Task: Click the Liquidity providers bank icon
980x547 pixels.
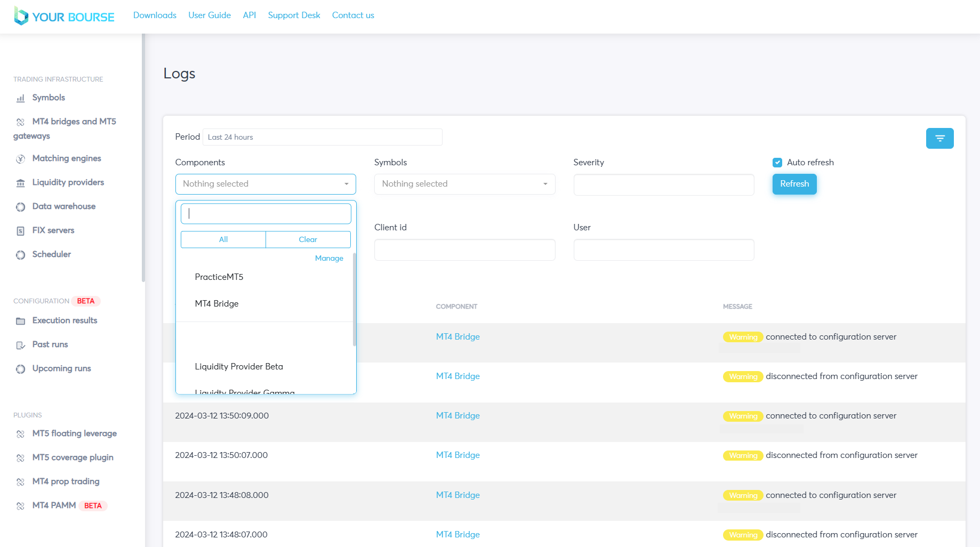Action: point(20,183)
